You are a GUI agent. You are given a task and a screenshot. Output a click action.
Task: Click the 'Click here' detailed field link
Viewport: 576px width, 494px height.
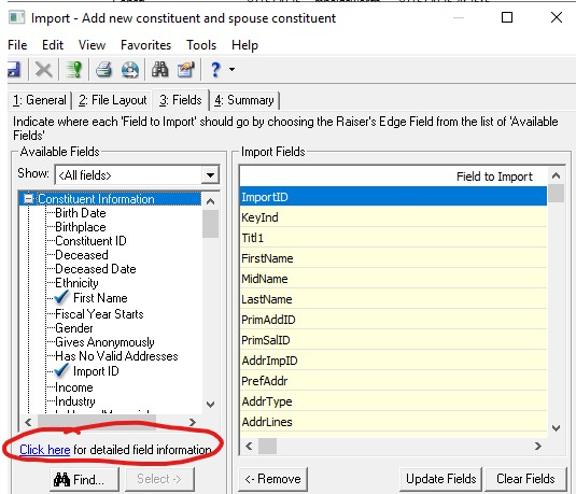[45, 450]
